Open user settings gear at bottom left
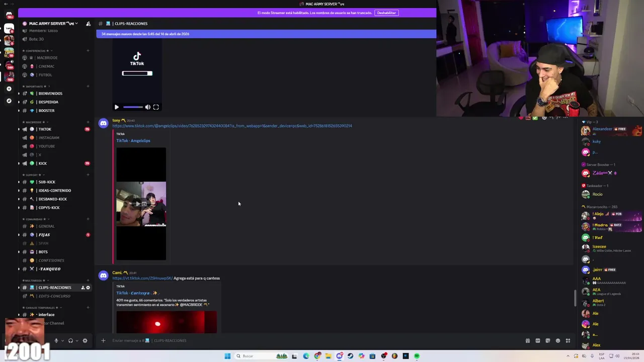Image resolution: width=644 pixels, height=362 pixels. [x=85, y=340]
